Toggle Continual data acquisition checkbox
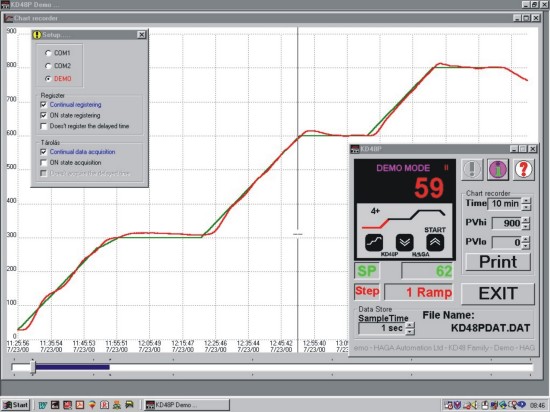 coord(43,152)
